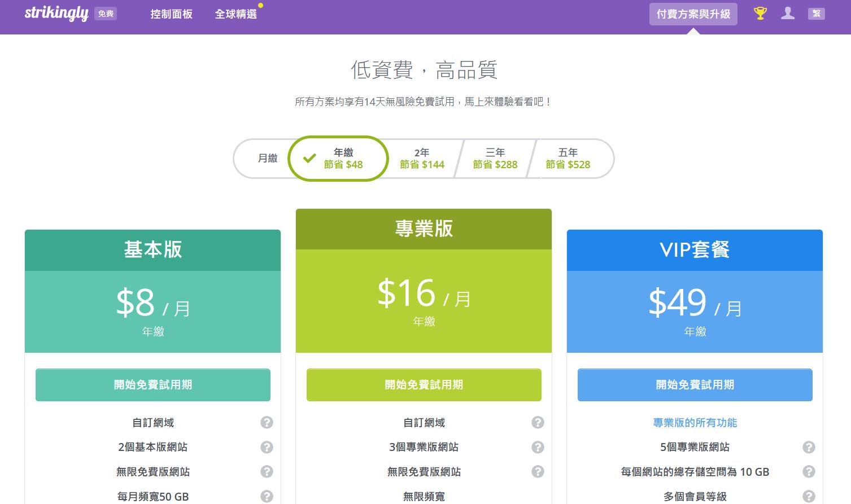Image resolution: width=851 pixels, height=504 pixels.
Task: Click the Strikingly logo
Action: 56,14
